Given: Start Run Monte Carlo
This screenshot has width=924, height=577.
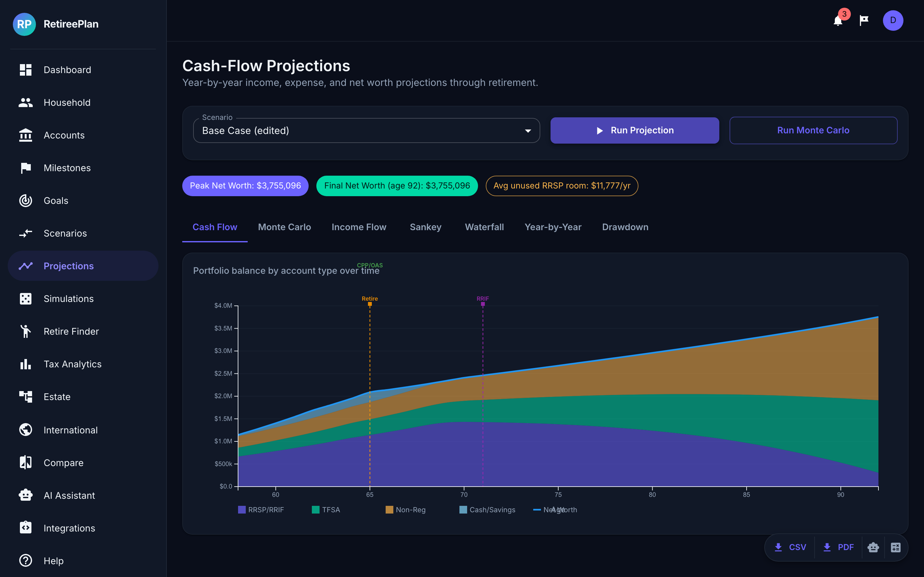Looking at the screenshot, I should coord(813,130).
